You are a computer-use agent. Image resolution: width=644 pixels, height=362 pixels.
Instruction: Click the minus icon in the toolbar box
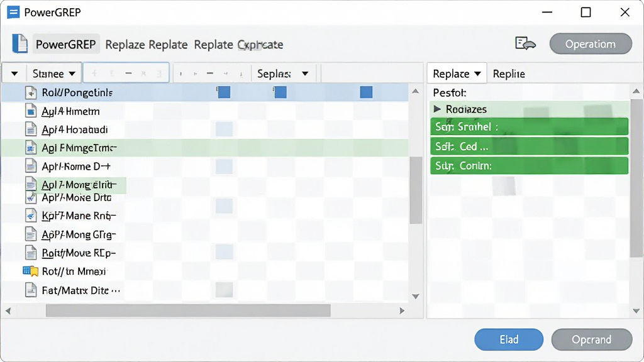(128, 74)
